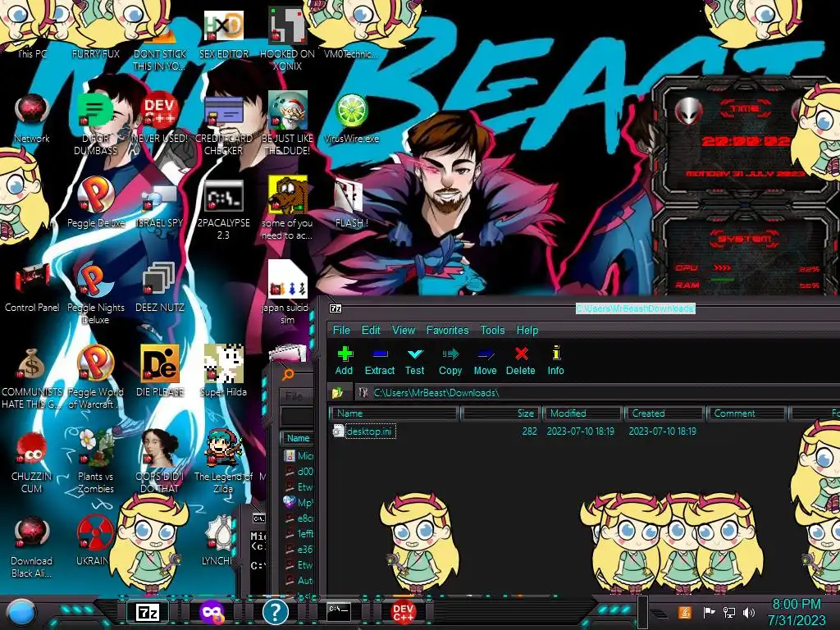Screen dimensions: 840x630
Task: Open the Edit menu in 7-Zip
Action: (371, 330)
